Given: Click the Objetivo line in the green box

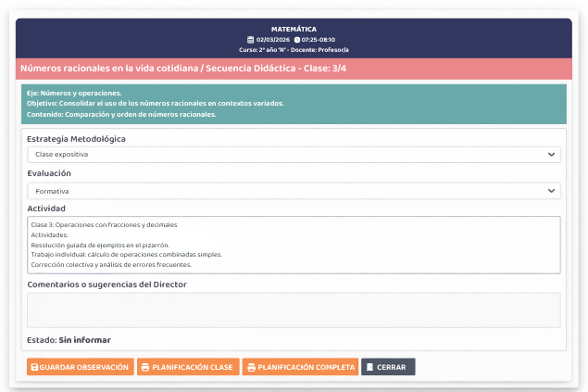Looking at the screenshot, I should pyautogui.click(x=156, y=104).
